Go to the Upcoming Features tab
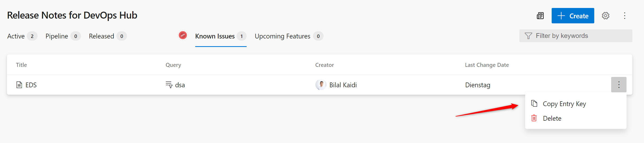This screenshot has height=143, width=644. coord(283,36)
